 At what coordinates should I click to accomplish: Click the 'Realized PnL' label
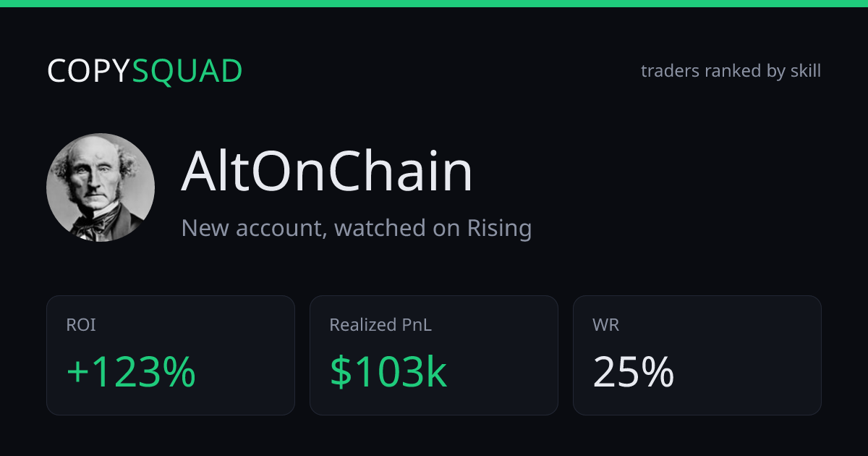click(x=380, y=325)
